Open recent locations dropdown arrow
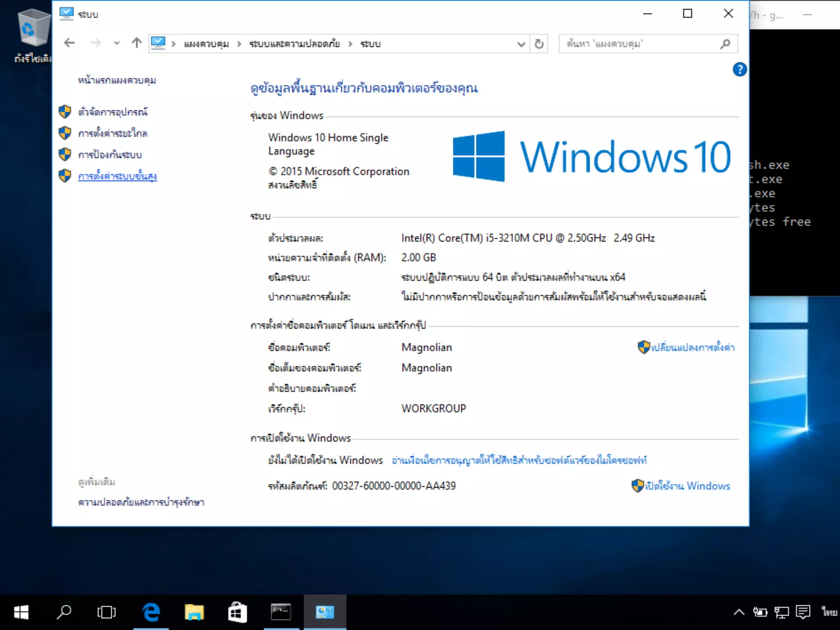Image resolution: width=840 pixels, height=630 pixels. pyautogui.click(x=116, y=43)
